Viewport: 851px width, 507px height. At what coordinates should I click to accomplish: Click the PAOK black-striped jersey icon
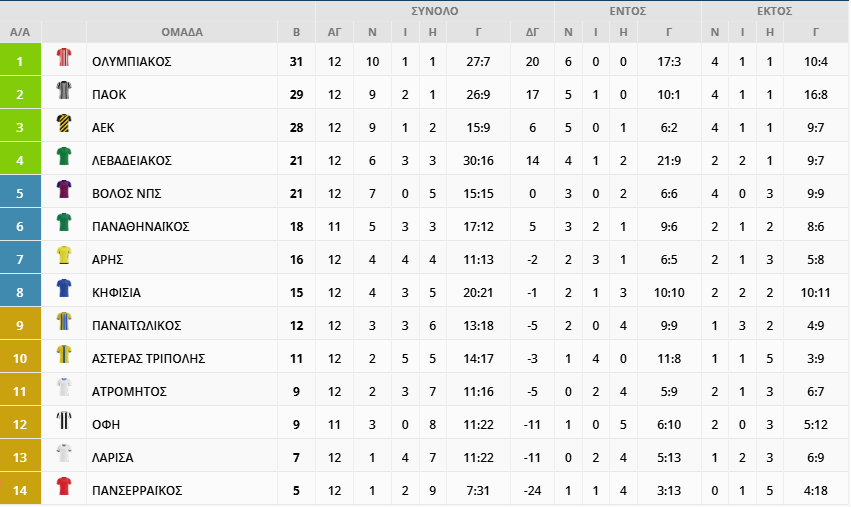click(64, 93)
